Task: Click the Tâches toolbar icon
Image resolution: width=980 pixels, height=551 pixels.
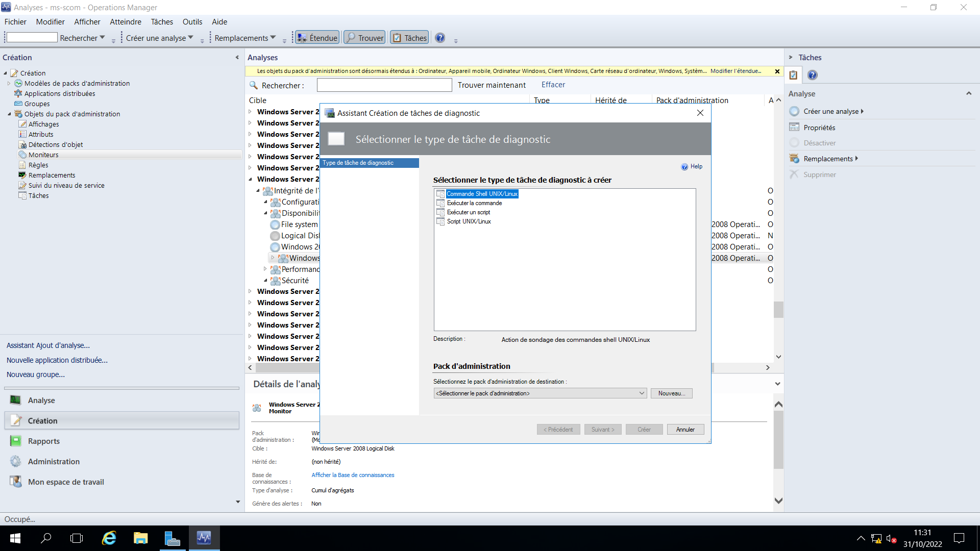Action: click(x=408, y=37)
